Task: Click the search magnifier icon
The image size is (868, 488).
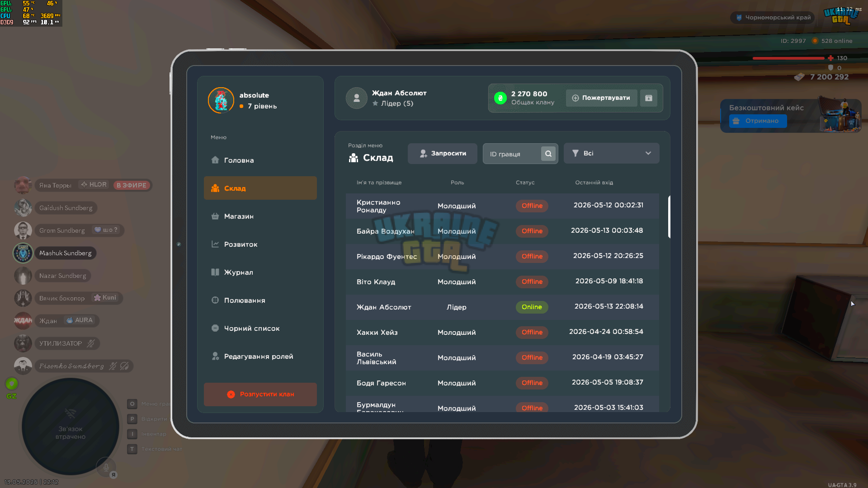Action: [548, 154]
